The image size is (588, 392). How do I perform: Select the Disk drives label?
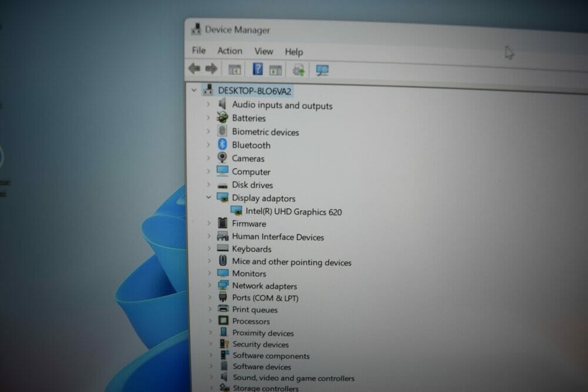(x=252, y=185)
